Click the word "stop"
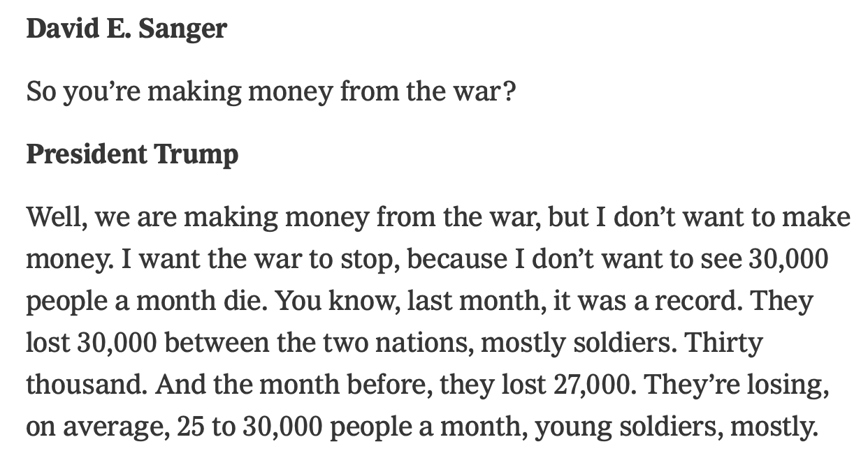This screenshot has width=868, height=458. (x=365, y=259)
